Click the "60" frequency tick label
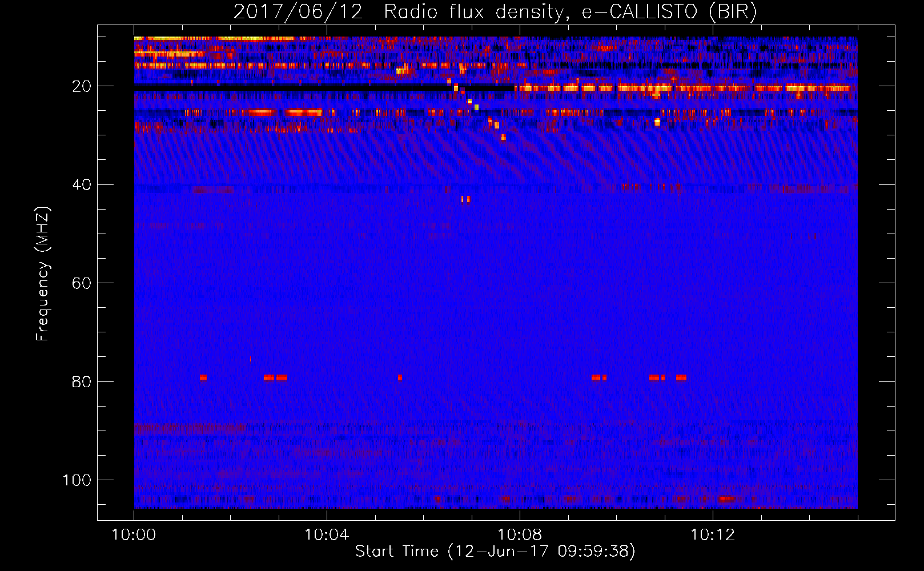This screenshot has height=571, width=924. [82, 283]
